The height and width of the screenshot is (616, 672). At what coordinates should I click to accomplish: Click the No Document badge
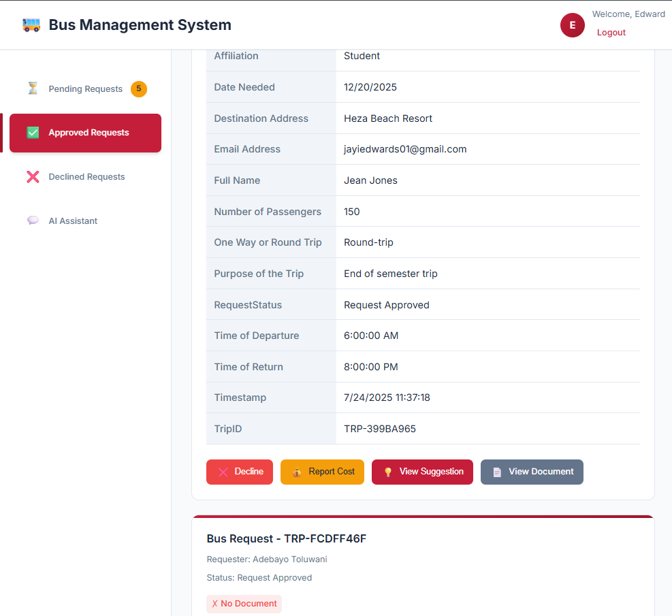244,604
